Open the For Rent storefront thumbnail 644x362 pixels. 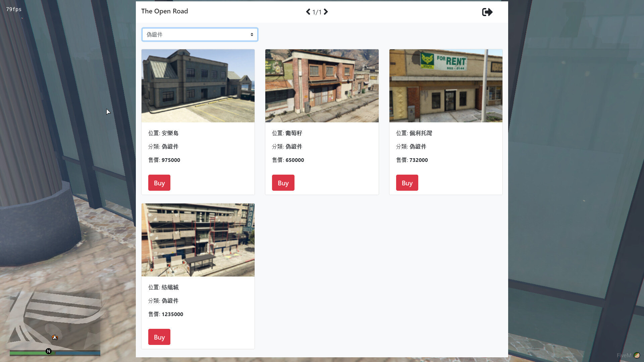(x=446, y=86)
